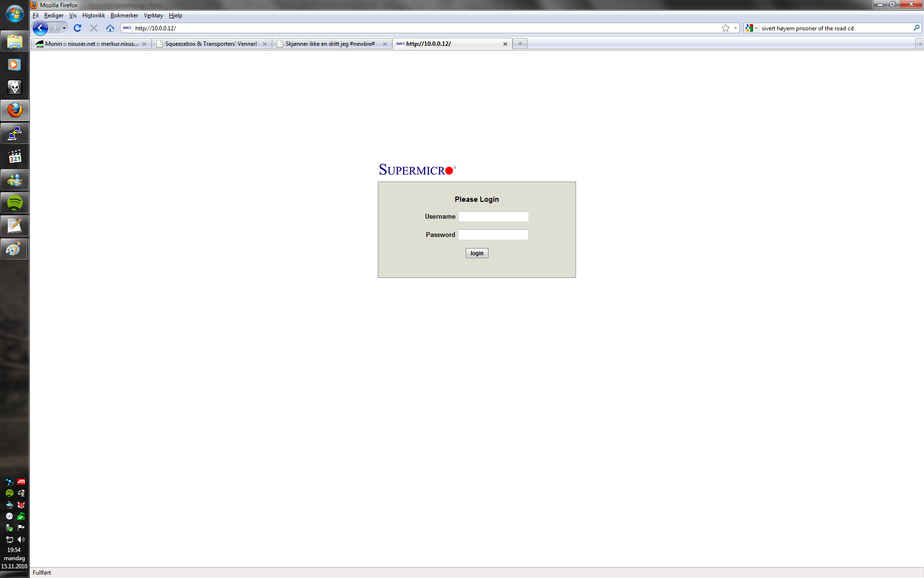Viewport: 924px width, 578px height.
Task: Expand the address bar history dropdown
Action: point(735,28)
